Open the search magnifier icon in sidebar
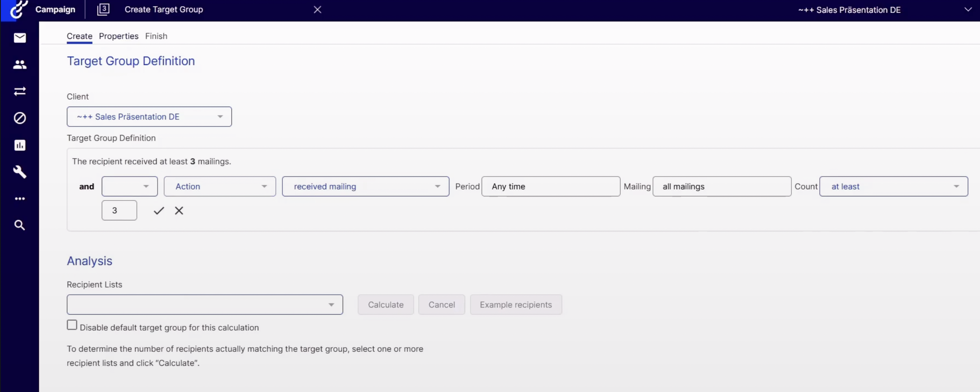The image size is (980, 392). tap(19, 225)
